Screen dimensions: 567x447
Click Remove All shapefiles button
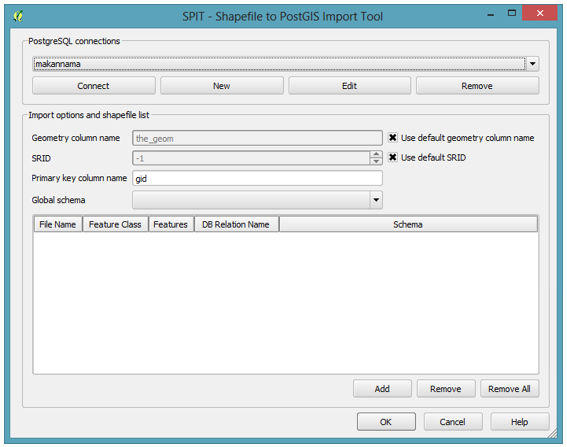click(509, 389)
